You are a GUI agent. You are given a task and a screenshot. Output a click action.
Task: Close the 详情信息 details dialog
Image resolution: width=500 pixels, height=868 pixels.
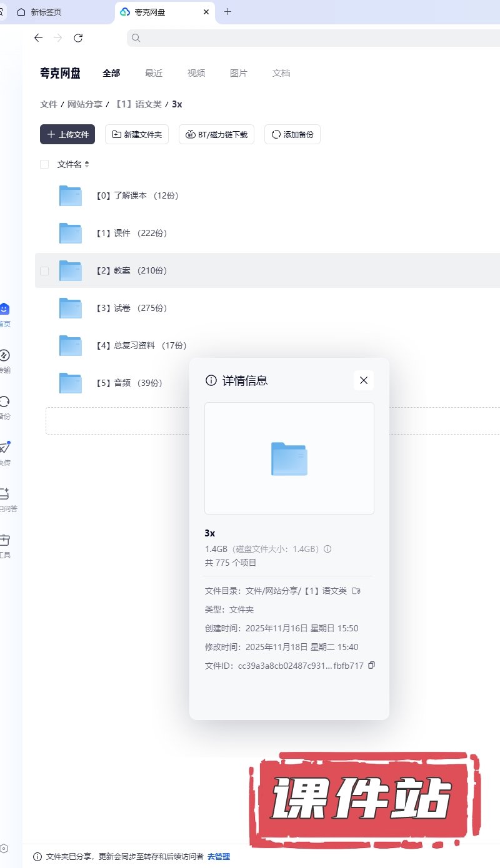pyautogui.click(x=364, y=380)
